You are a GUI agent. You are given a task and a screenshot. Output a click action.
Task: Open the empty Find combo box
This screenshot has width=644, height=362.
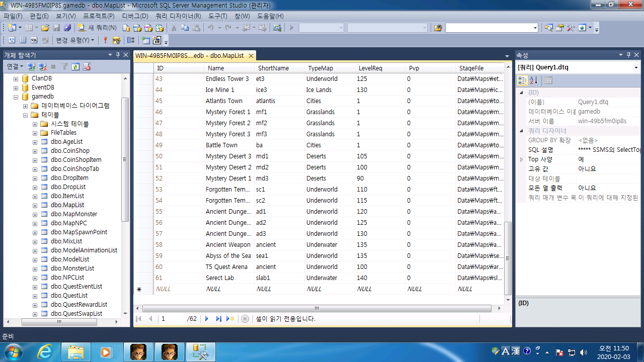point(492,28)
